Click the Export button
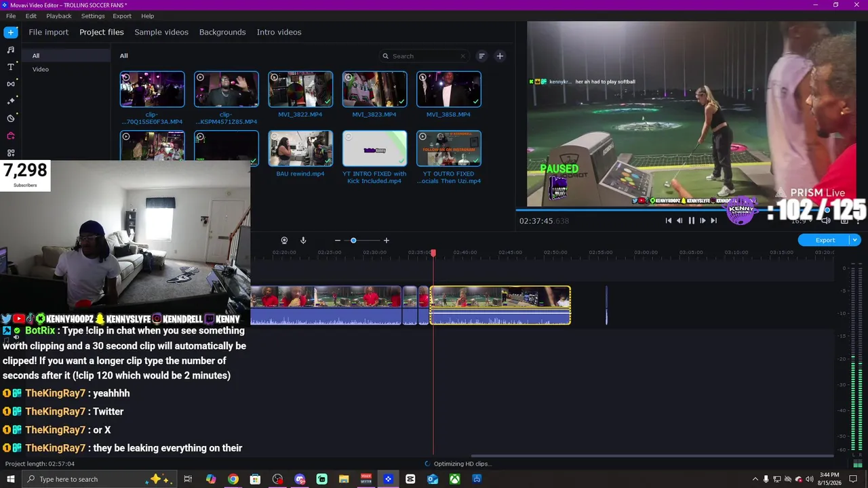This screenshot has height=488, width=868. click(x=825, y=240)
